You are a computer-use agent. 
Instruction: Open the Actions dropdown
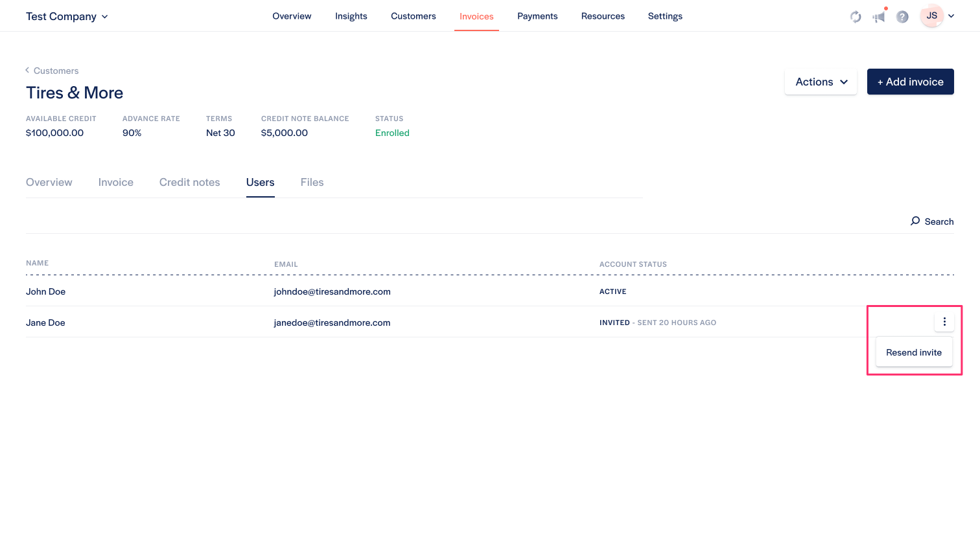(x=821, y=82)
